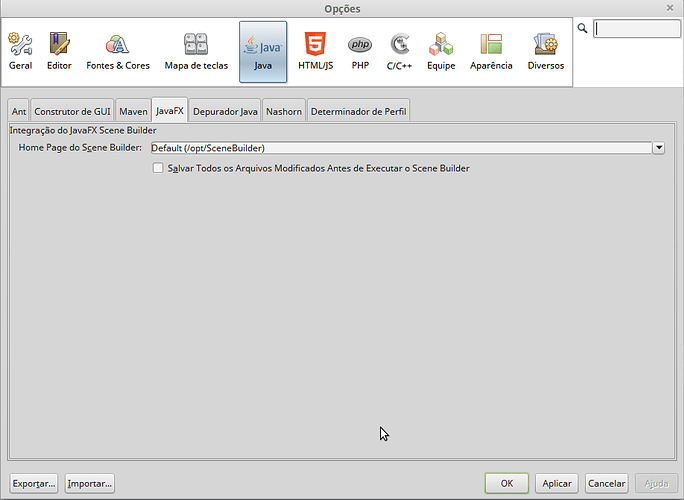This screenshot has width=684, height=500.
Task: Open the C/C++ options category
Action: point(399,51)
